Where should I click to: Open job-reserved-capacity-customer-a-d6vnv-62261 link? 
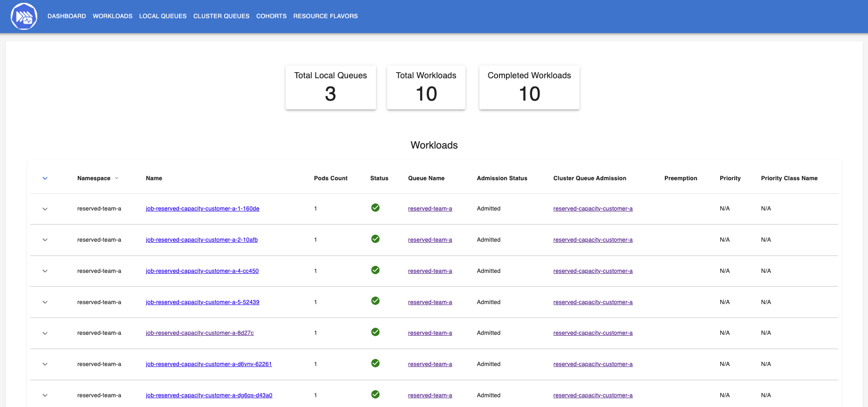208,364
